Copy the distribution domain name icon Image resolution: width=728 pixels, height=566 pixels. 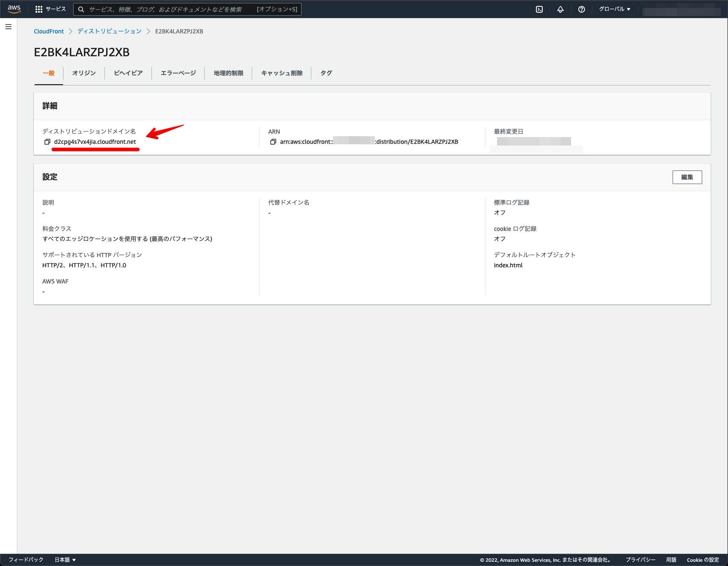[47, 142]
